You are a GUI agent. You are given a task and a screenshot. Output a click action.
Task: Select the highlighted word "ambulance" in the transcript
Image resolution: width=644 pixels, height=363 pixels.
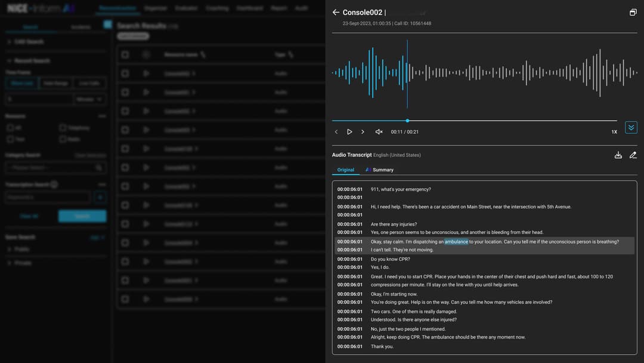pos(456,242)
